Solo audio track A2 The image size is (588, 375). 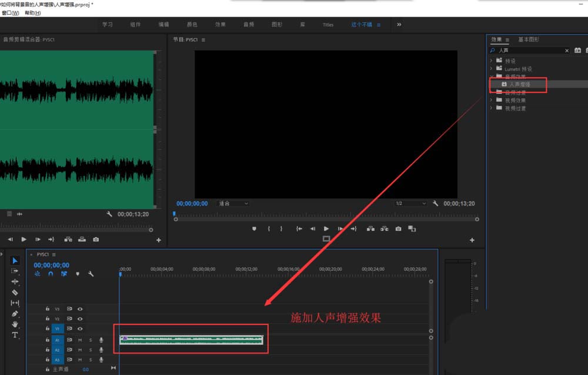coord(91,350)
